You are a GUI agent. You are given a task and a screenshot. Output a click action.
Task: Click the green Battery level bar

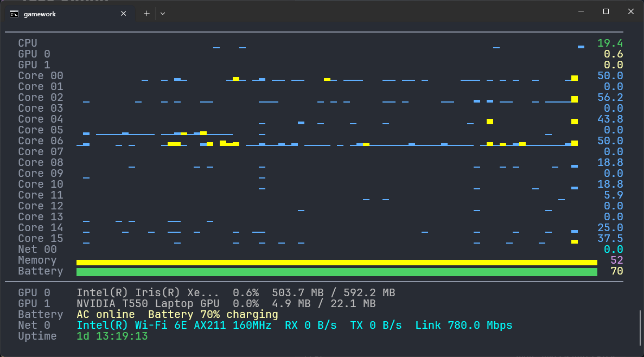pyautogui.click(x=337, y=272)
